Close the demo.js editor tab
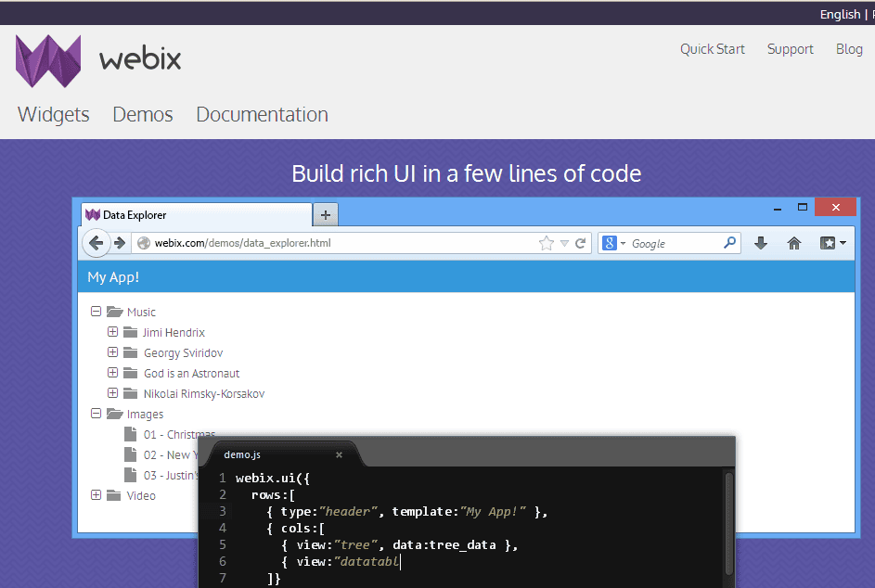Image resolution: width=875 pixels, height=588 pixels. [x=339, y=455]
